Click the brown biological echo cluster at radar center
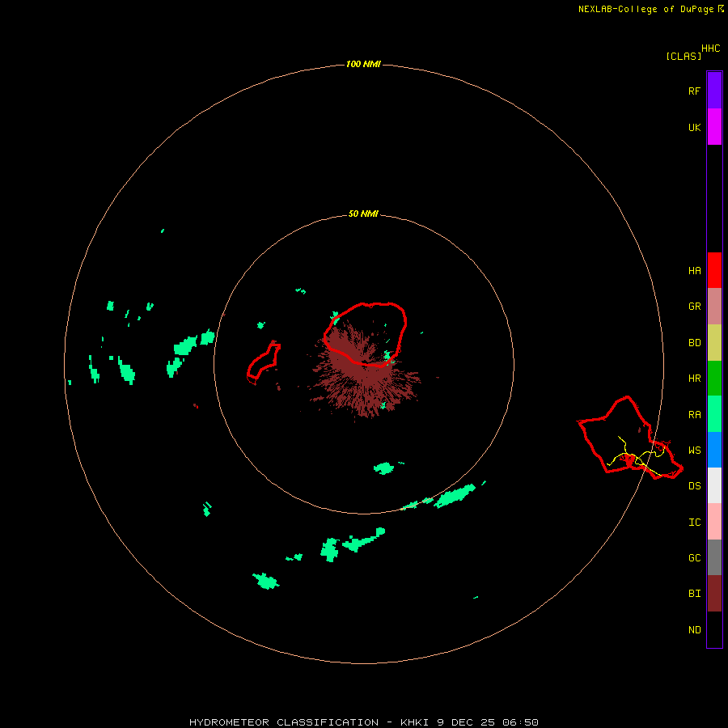The width and height of the screenshot is (728, 728). coord(366,371)
